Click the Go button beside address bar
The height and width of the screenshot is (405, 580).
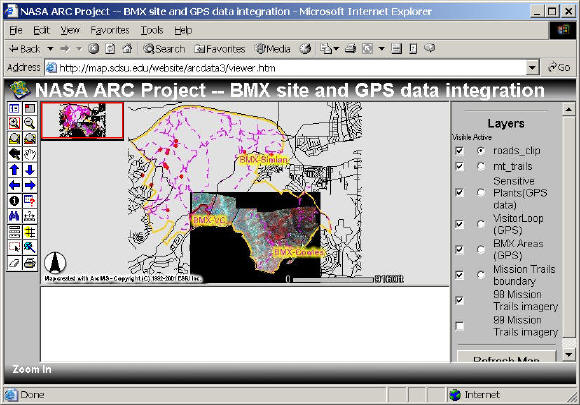click(x=559, y=67)
